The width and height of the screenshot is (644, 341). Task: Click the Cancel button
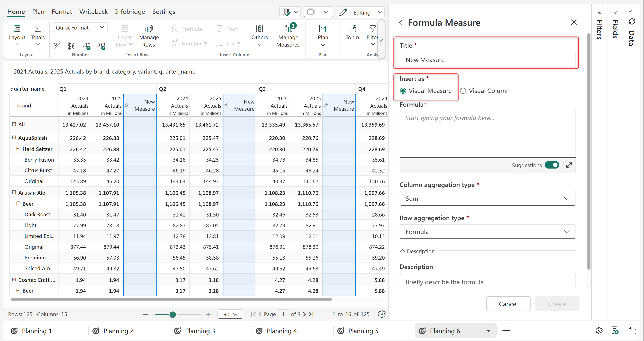coord(508,304)
